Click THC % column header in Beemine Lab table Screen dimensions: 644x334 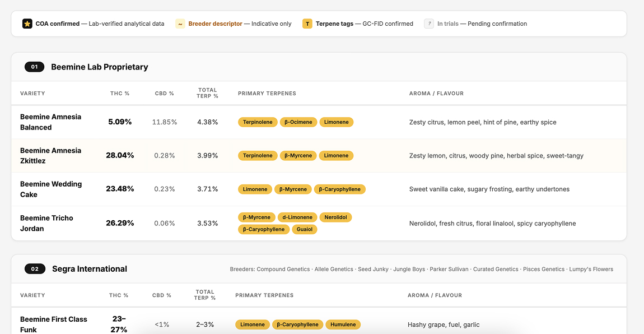(120, 94)
